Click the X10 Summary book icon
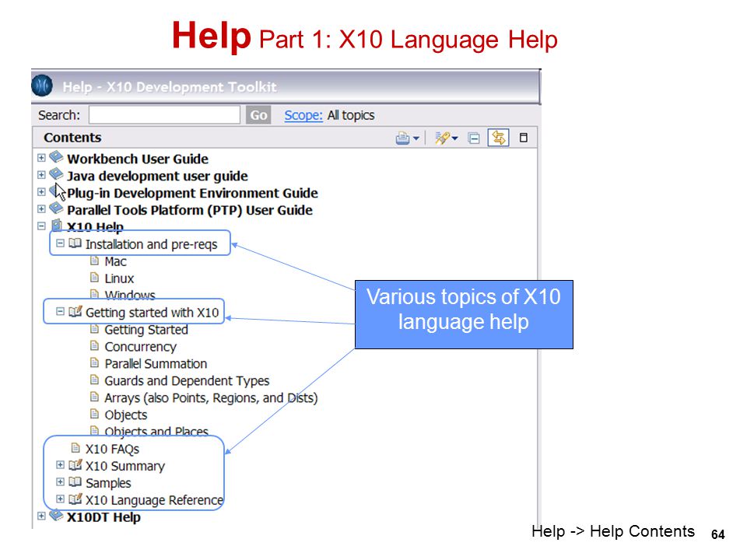This screenshot has width=747, height=560. pos(75,465)
